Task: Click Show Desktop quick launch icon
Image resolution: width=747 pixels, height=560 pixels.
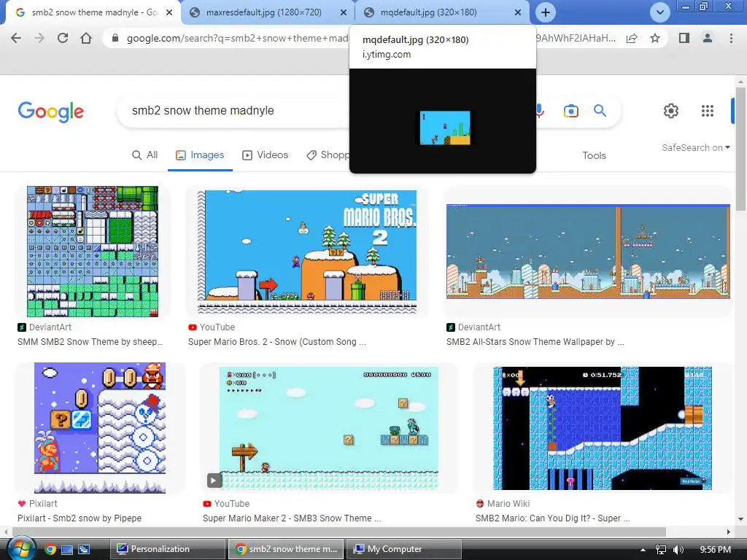Action: click(x=66, y=550)
